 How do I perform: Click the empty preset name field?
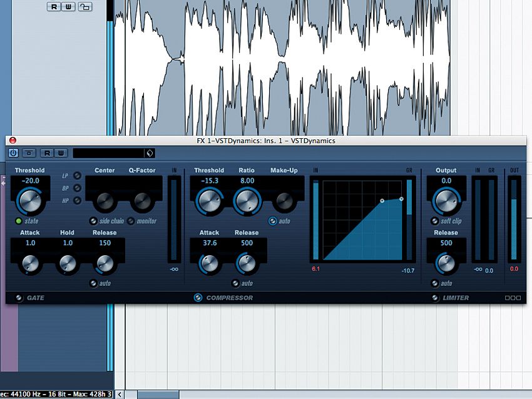(x=110, y=153)
